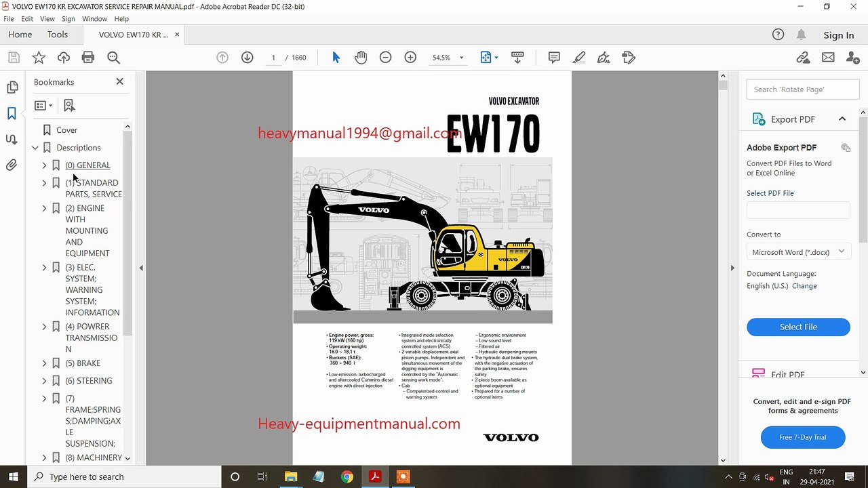Open the Fill & Sign tool
The image size is (868, 488).
(604, 58)
